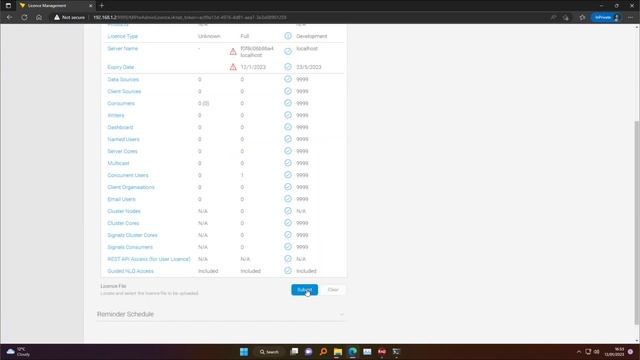
Task: Open the Signals Cluster Cores link
Action: tap(132, 235)
